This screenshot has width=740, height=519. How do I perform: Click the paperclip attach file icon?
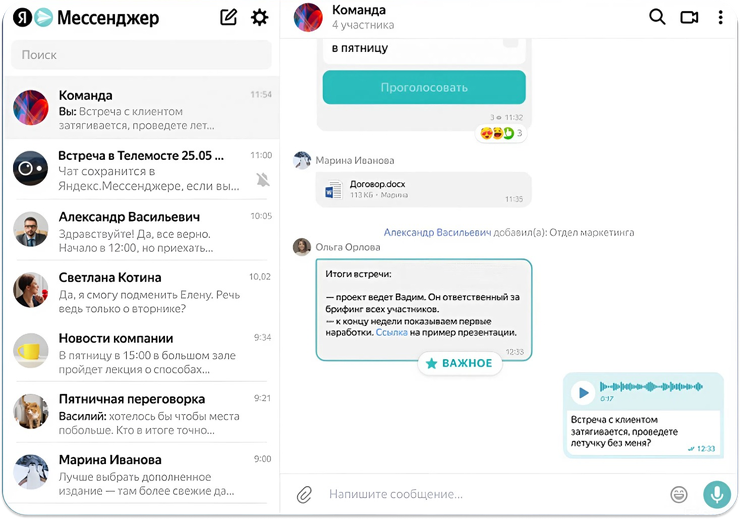point(304,494)
